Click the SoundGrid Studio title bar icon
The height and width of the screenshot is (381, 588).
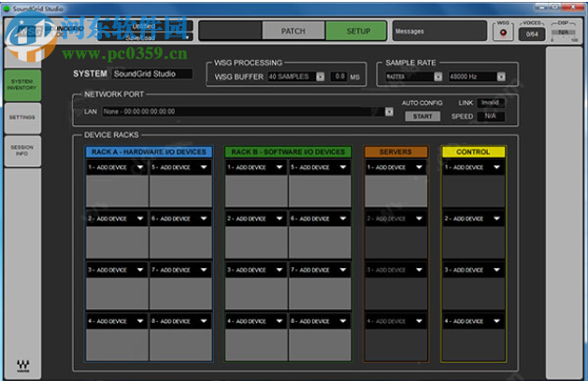click(7, 8)
